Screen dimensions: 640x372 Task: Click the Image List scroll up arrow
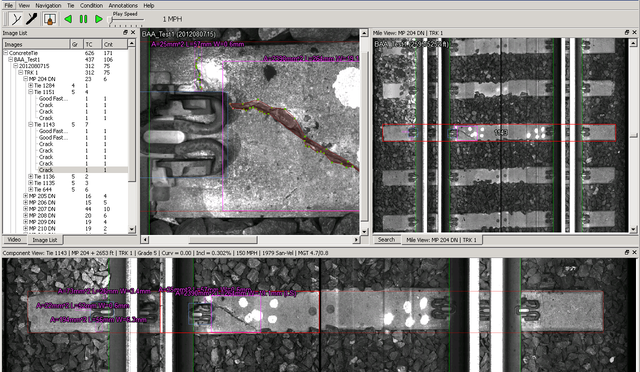point(132,43)
